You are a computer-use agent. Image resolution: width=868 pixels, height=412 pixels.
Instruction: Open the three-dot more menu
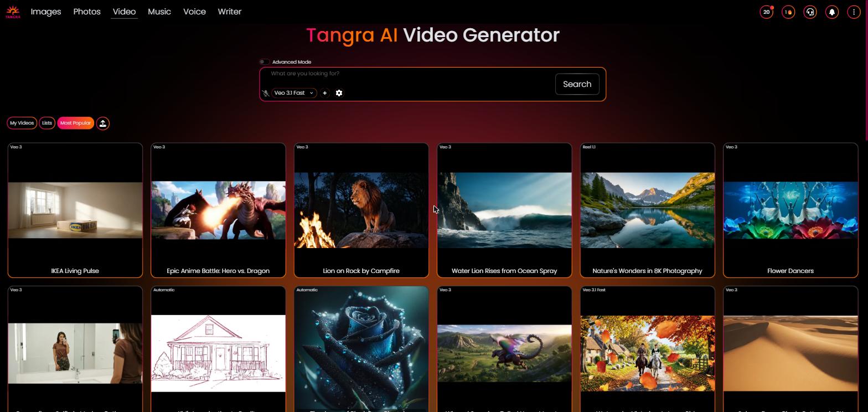[x=854, y=12]
